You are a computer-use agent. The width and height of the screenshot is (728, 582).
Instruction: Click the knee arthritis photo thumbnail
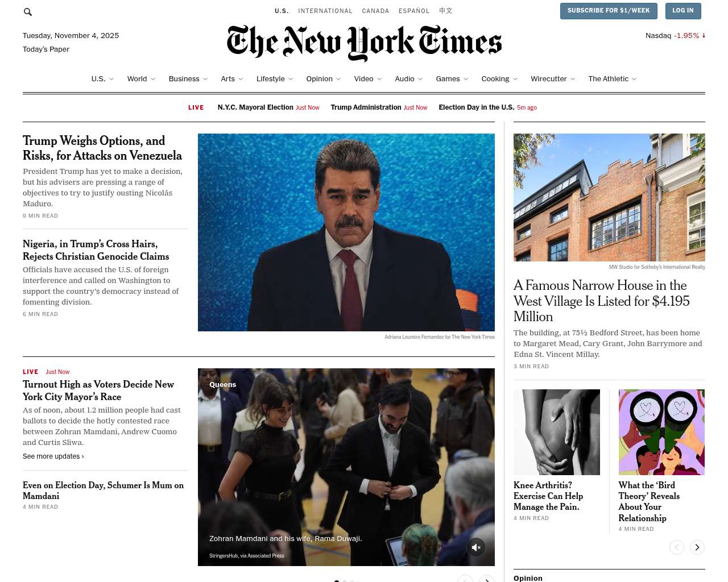coord(557,432)
